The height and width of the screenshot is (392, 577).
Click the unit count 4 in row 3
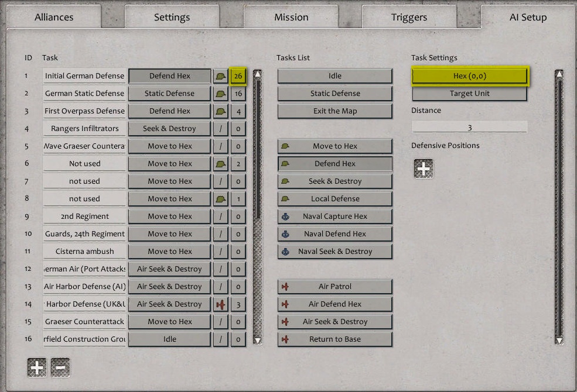tap(238, 111)
